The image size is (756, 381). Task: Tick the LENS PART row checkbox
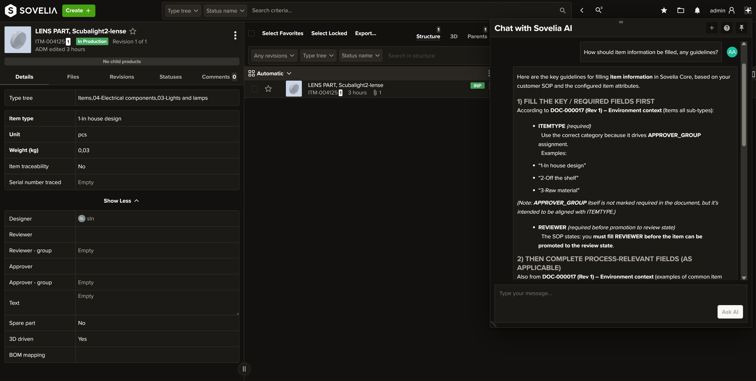tap(254, 89)
